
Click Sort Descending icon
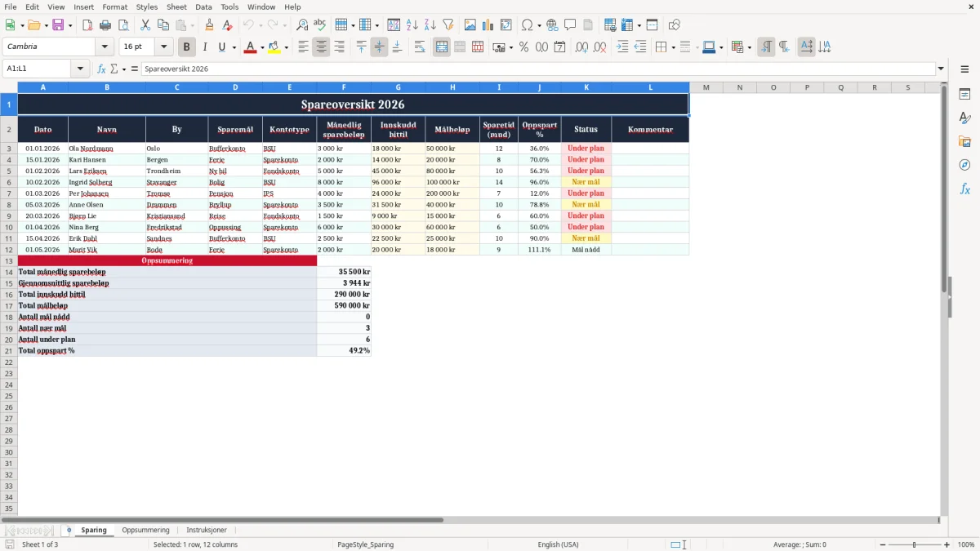430,25
